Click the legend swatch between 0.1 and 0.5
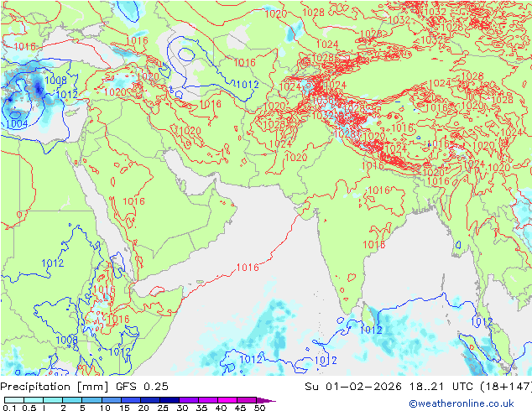This screenshot has height=411, width=532. point(14,400)
